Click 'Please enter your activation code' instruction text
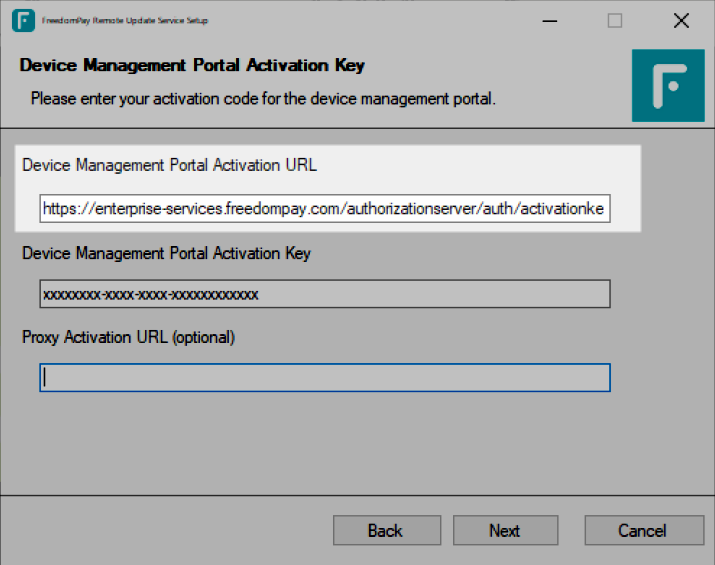 263,98
